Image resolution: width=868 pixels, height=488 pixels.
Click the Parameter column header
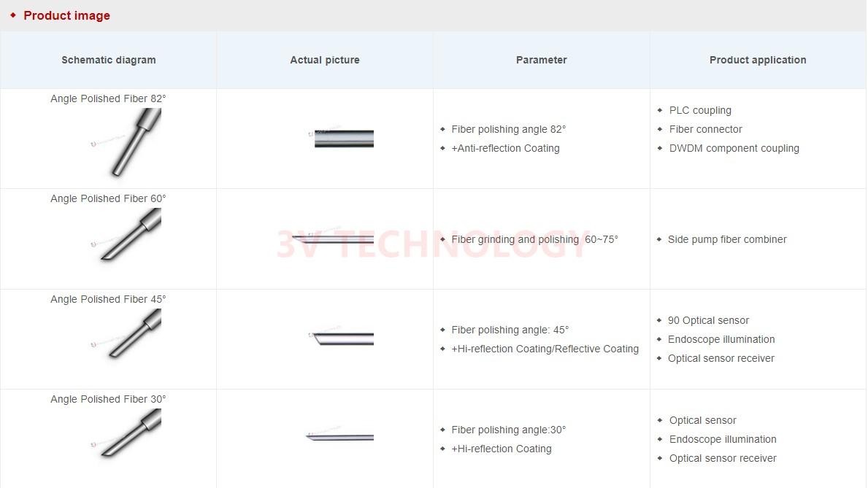(542, 60)
